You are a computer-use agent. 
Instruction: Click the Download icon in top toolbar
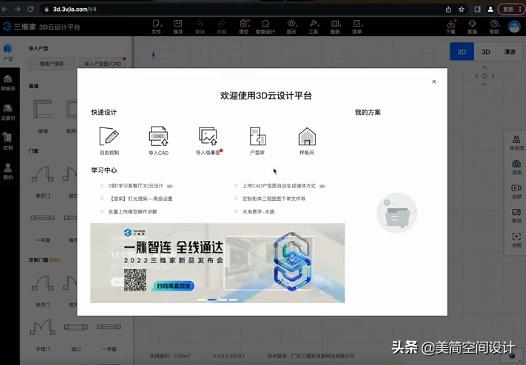451,27
